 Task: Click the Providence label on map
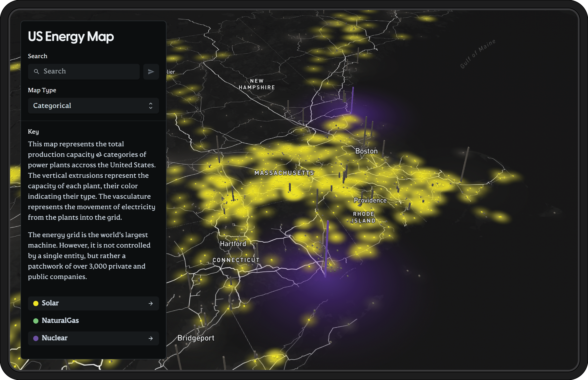[x=370, y=200]
